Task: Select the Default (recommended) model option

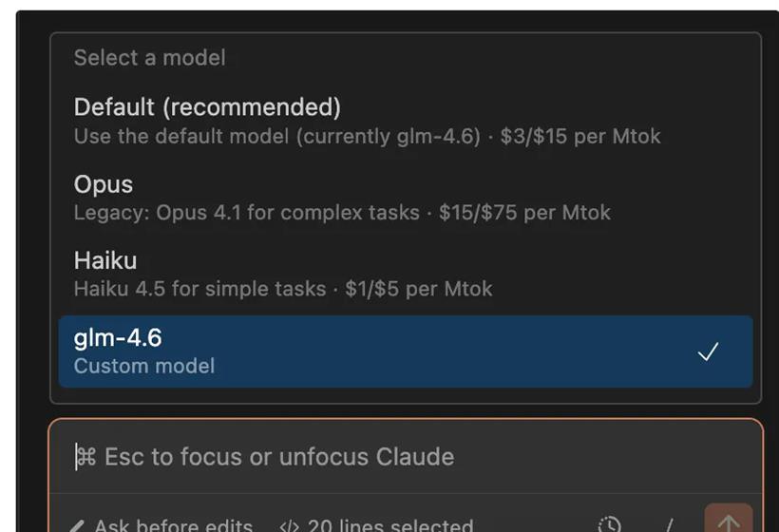Action: coord(207,107)
